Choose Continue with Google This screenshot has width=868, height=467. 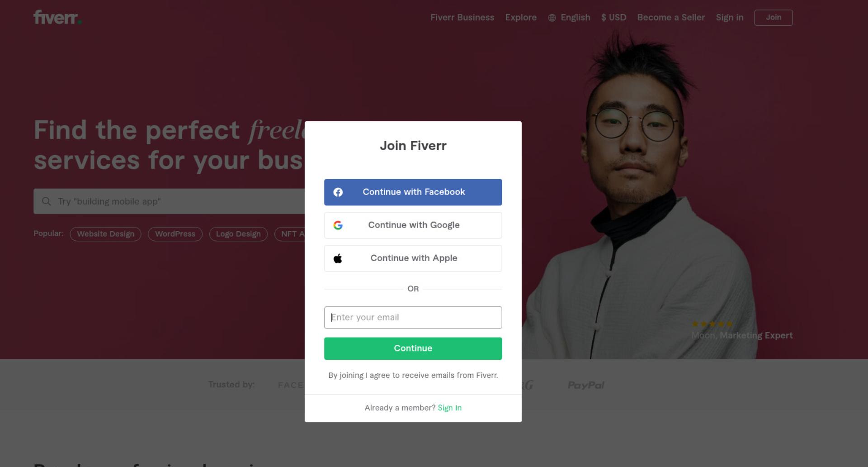coord(413,225)
